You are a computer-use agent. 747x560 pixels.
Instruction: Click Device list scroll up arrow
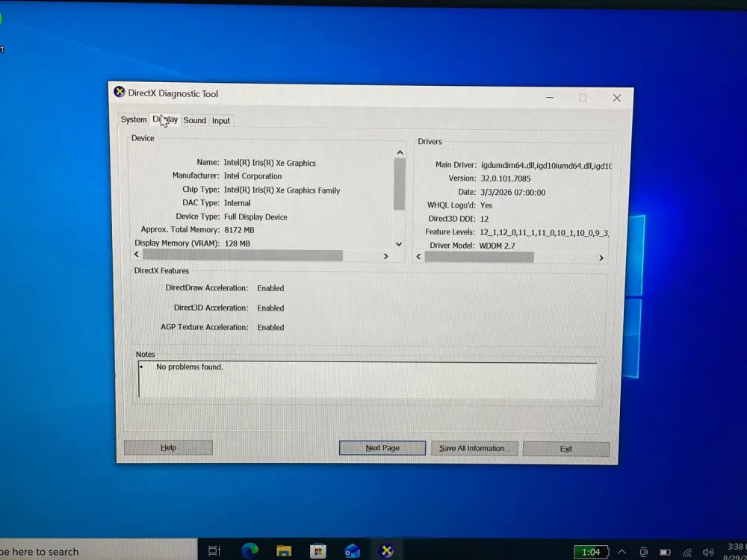click(x=400, y=152)
